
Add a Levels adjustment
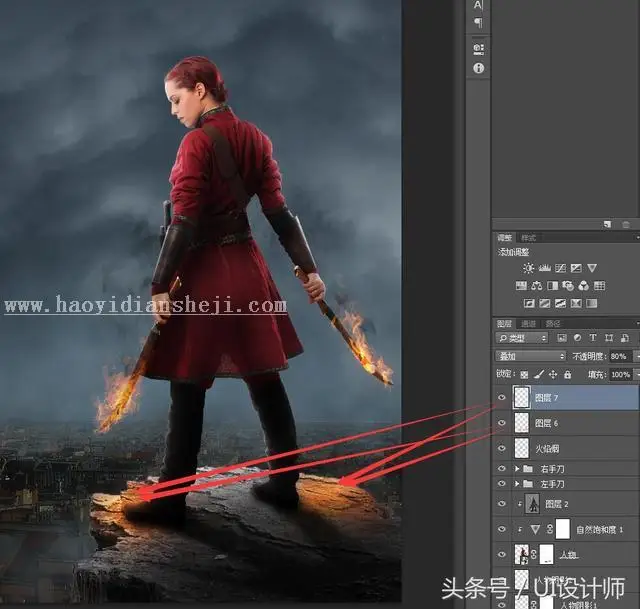pos(544,268)
